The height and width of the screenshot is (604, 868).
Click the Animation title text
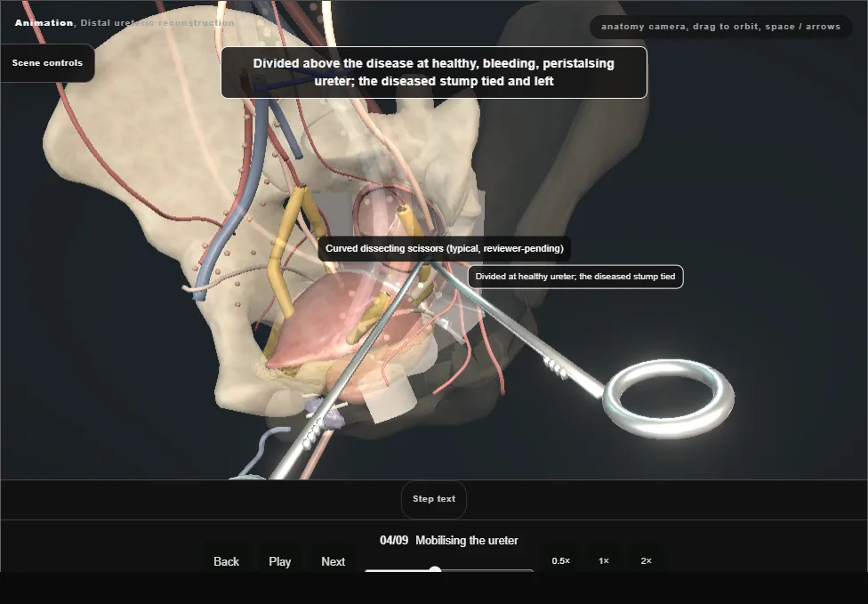click(x=125, y=23)
